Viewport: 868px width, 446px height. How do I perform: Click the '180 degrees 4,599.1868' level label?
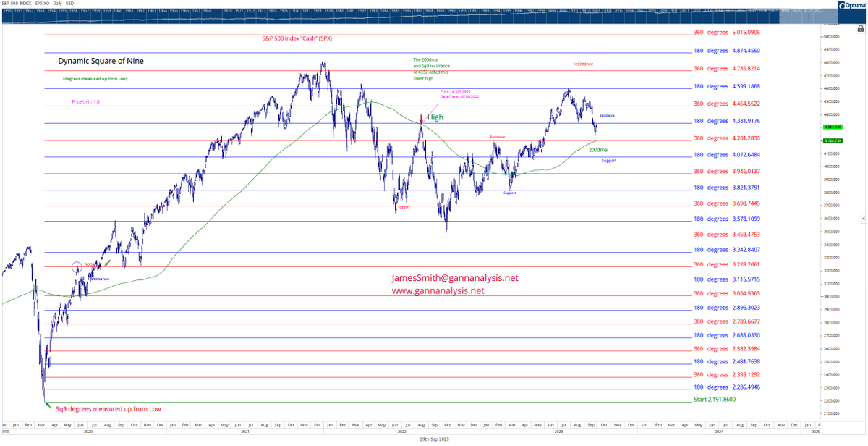point(727,87)
